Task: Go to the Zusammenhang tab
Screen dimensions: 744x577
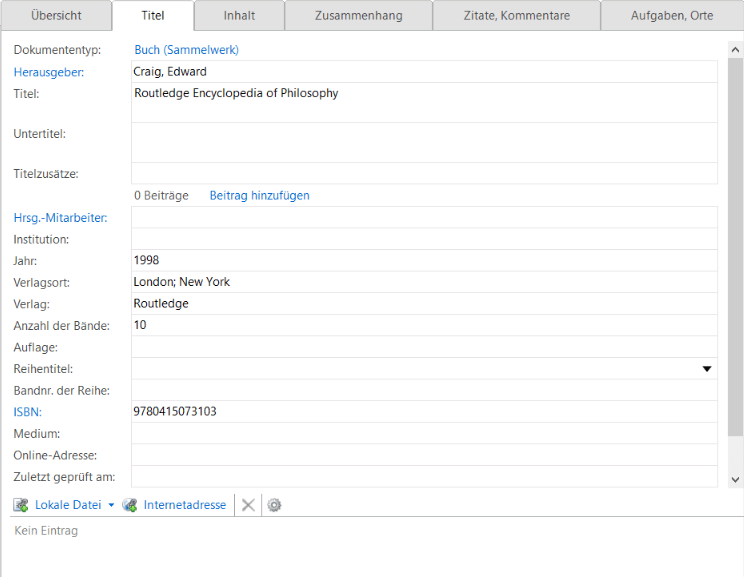Action: click(x=359, y=16)
